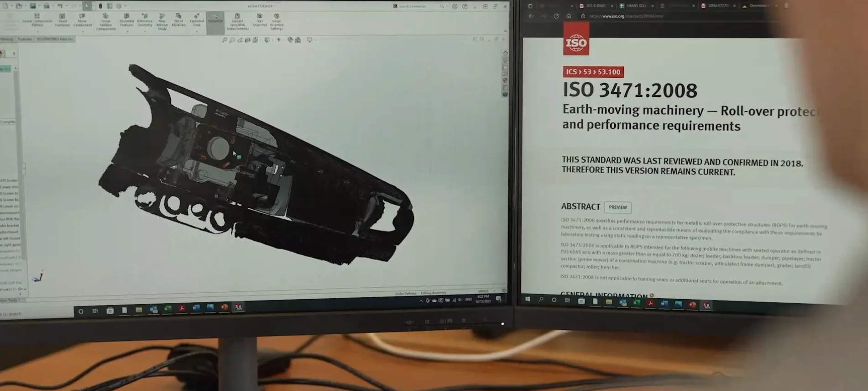Undo the last action in SolidWorks
This screenshot has width=868, height=391.
60,6
